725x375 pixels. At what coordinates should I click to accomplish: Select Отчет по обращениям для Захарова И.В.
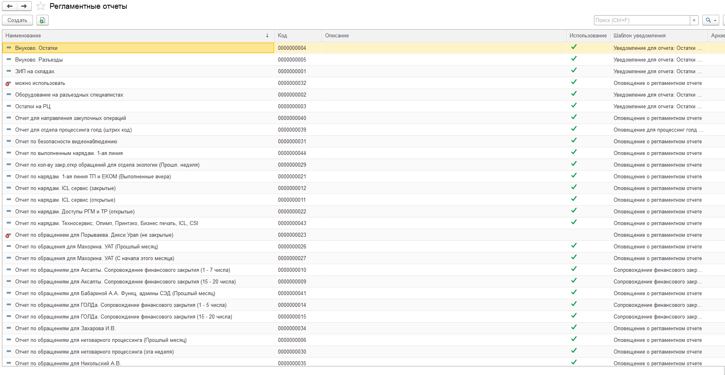[65, 328]
